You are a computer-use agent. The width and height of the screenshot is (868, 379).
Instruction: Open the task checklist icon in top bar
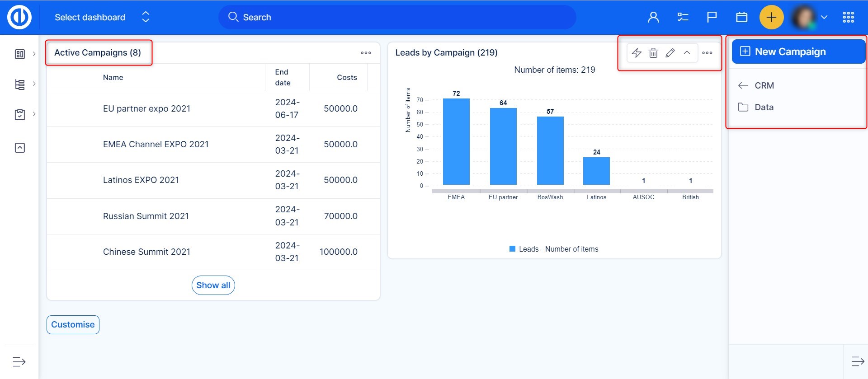pos(683,17)
